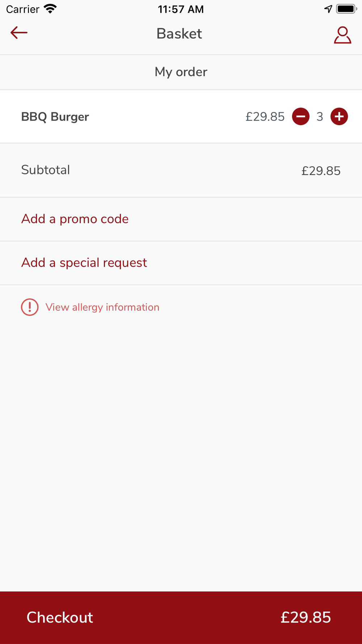Tap the location services arrow icon
The image size is (362, 644).
(328, 9)
